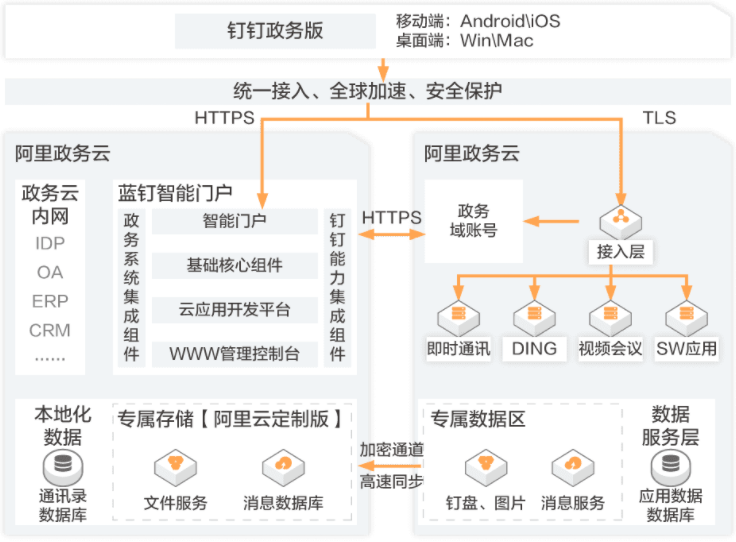Click the 桌面端: Win\Mac text
This screenshot has height=542, width=736.
464,41
